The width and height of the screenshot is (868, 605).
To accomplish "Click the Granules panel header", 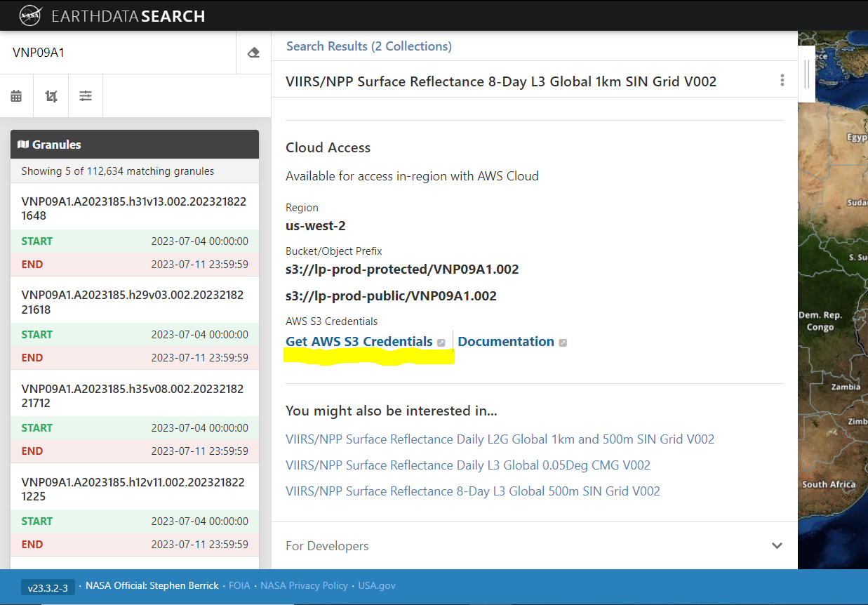I will tap(135, 145).
